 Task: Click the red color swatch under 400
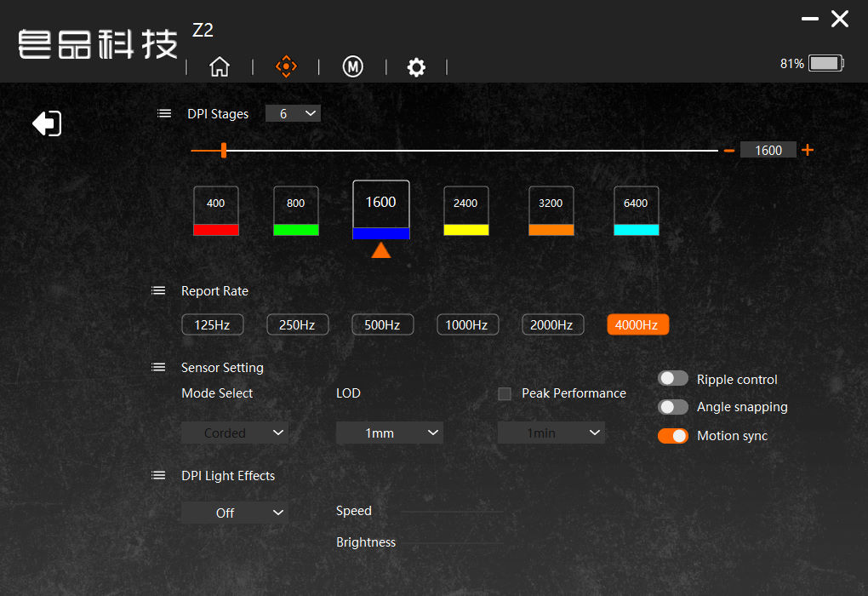point(216,230)
